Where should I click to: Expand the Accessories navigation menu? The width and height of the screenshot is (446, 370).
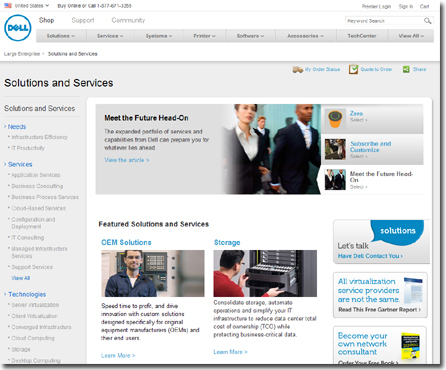click(x=306, y=36)
